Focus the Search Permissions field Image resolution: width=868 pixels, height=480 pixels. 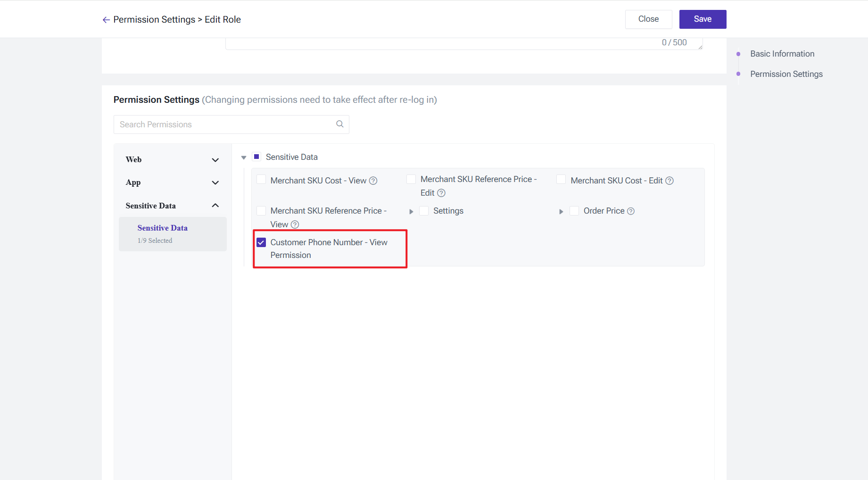pyautogui.click(x=224, y=124)
